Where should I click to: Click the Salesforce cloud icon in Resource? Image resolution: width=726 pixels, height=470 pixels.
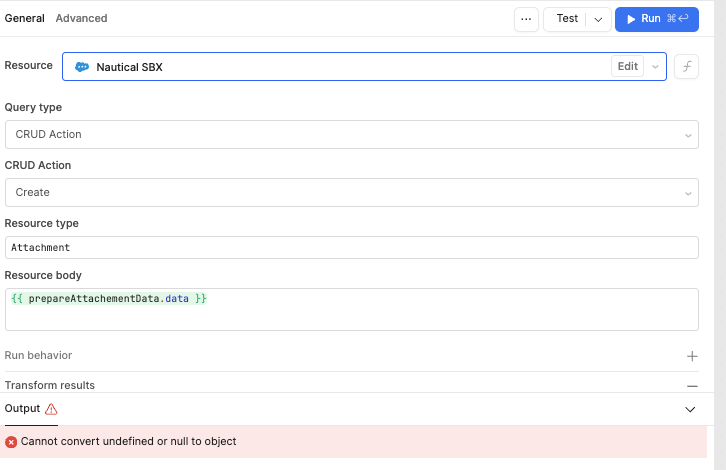82,67
